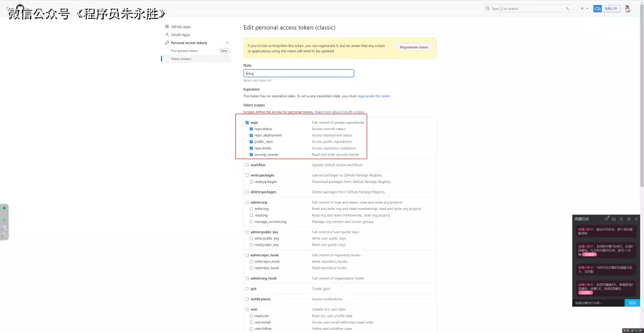Click the OAuth Apps person icon

click(x=167, y=35)
